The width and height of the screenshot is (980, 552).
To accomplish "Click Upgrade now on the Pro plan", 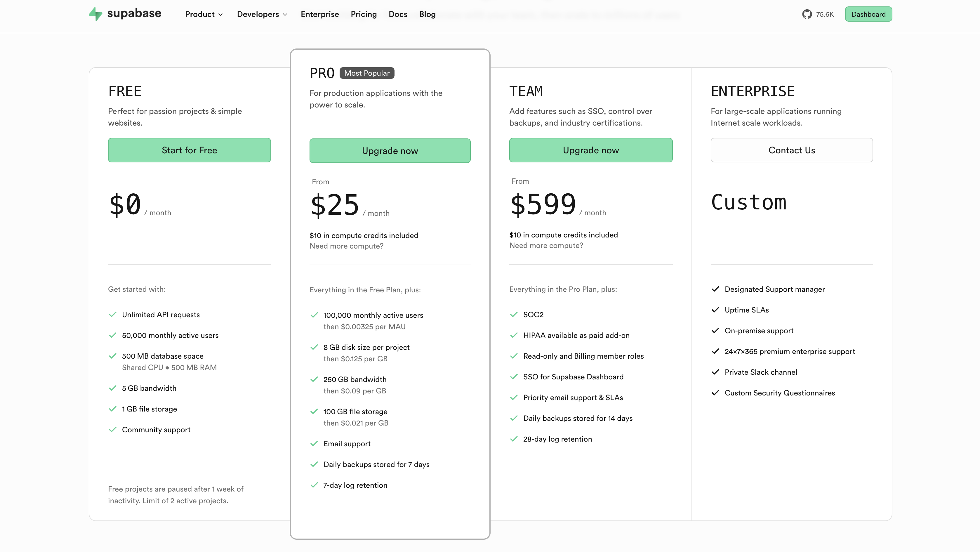I will [390, 151].
